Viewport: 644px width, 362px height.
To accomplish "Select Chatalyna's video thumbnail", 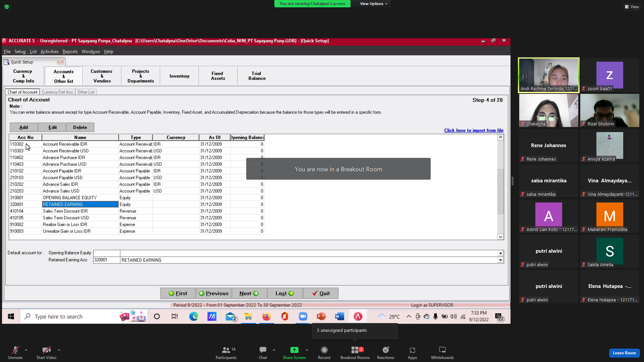I will click(x=549, y=110).
